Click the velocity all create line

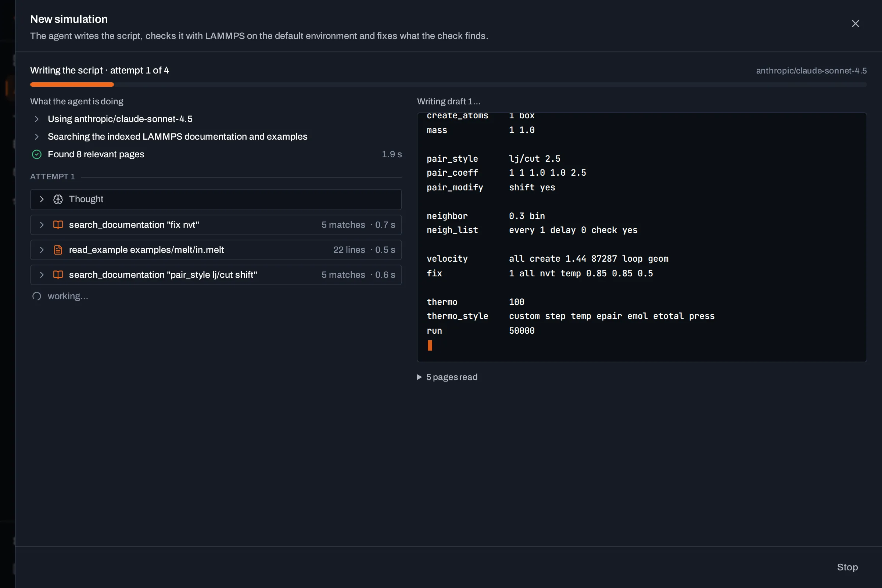click(548, 259)
